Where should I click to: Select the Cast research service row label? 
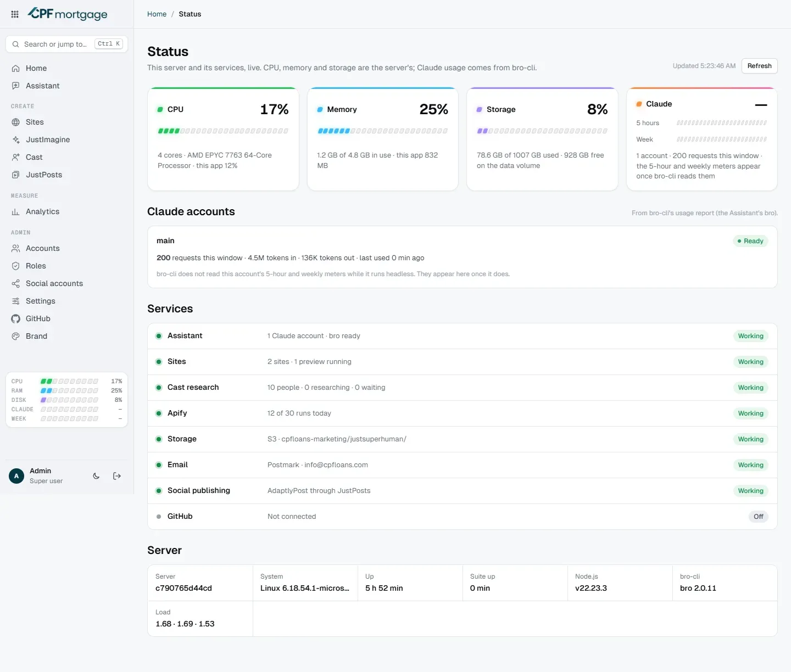click(x=193, y=387)
